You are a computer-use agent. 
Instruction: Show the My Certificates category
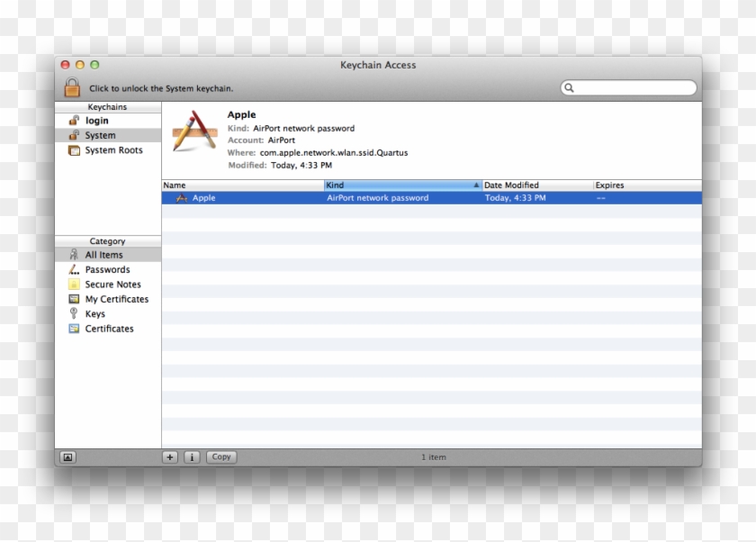point(116,299)
